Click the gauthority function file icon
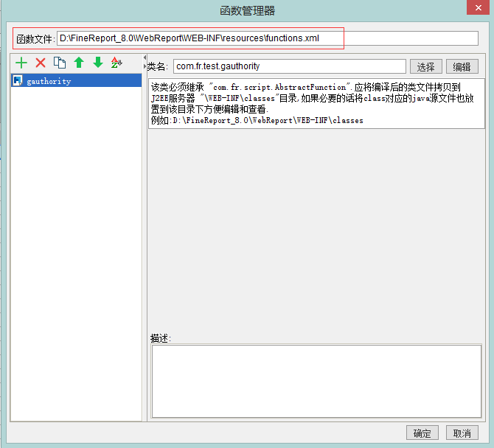The height and width of the screenshot is (448, 494). point(18,80)
